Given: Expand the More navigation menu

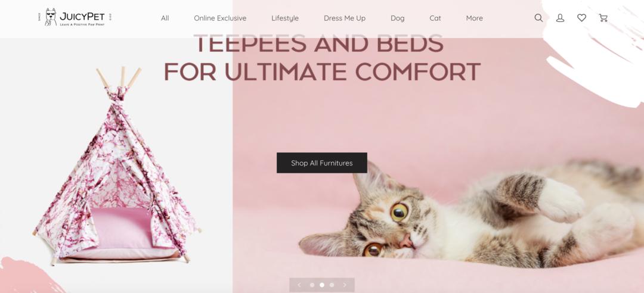Looking at the screenshot, I should (x=475, y=18).
